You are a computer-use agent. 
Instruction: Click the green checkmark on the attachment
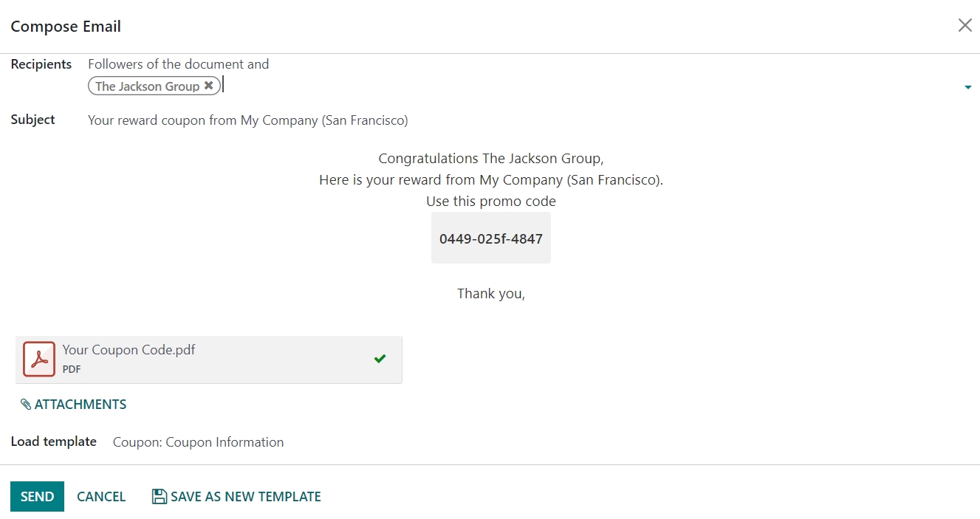point(380,359)
